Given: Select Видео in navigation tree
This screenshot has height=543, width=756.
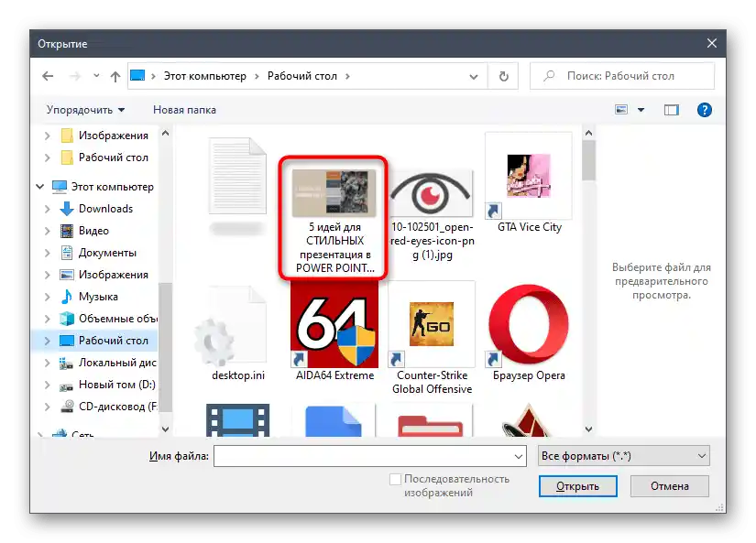Looking at the screenshot, I should pyautogui.click(x=84, y=231).
